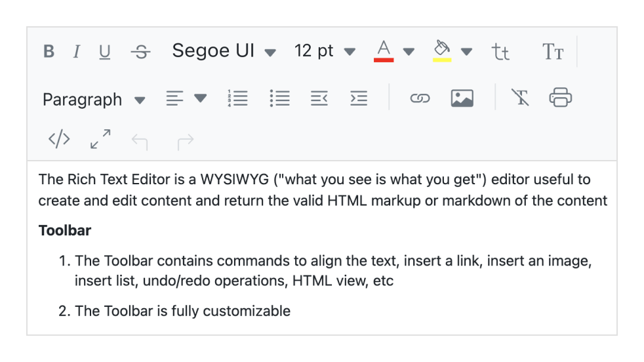Convert text to lowercase
This screenshot has width=644, height=362.
point(500,52)
